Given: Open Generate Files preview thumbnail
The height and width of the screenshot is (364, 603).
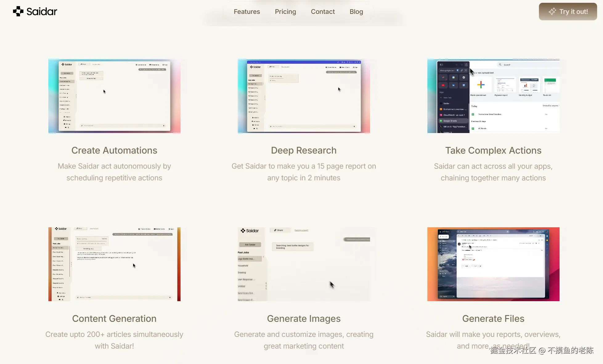Looking at the screenshot, I should pos(493,264).
